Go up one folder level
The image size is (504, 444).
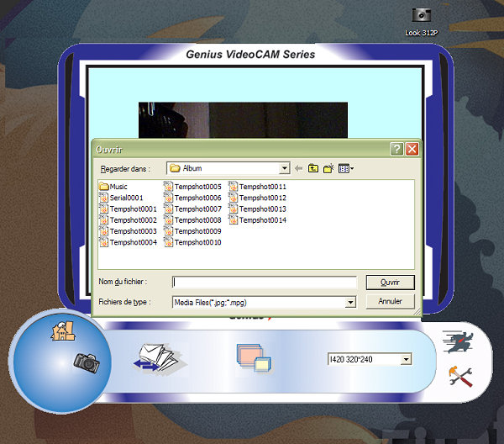coord(313,168)
